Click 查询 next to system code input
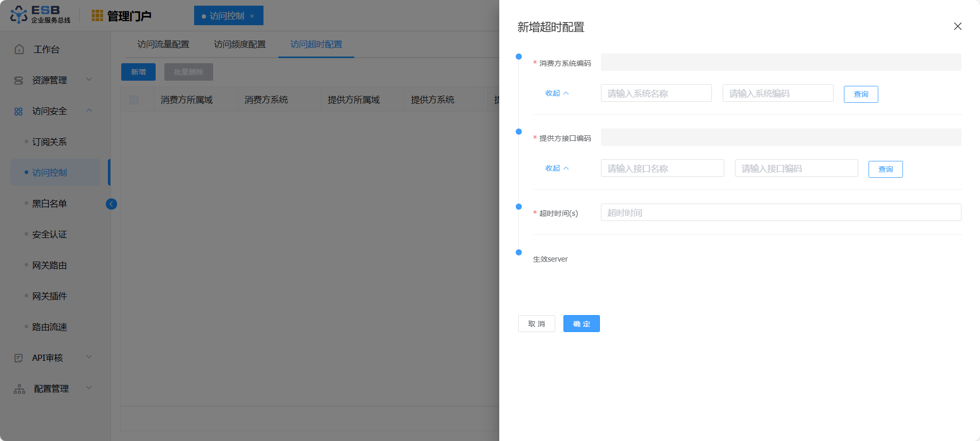 (860, 94)
